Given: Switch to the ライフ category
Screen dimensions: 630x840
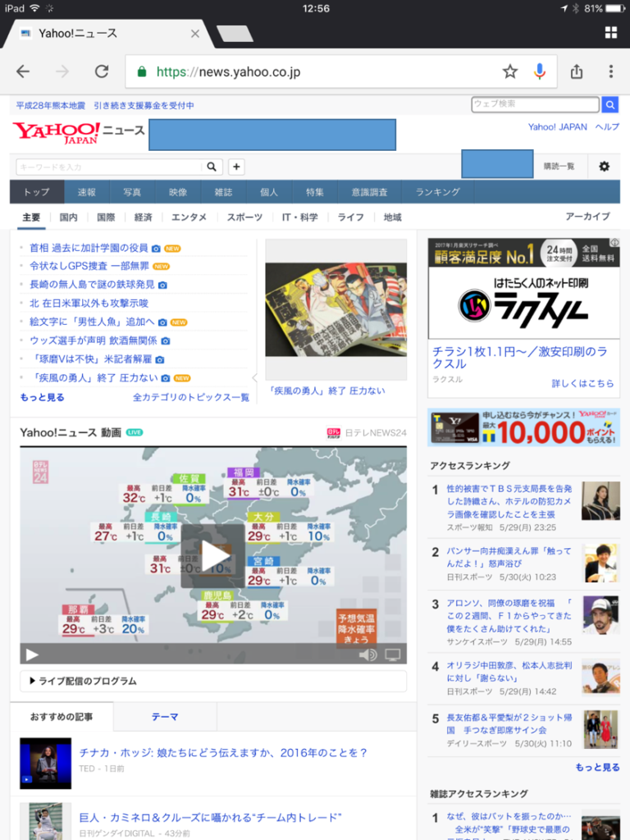Looking at the screenshot, I should coord(351,217).
